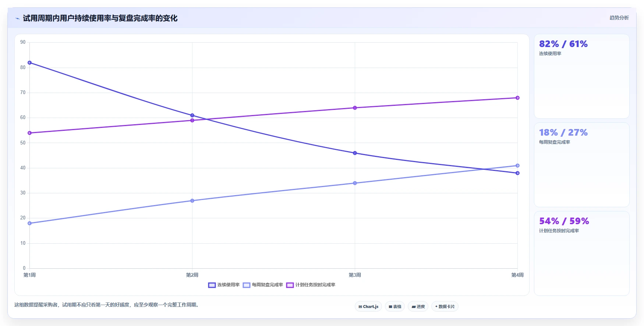Image resolution: width=644 pixels, height=326 pixels.
Task: Click the 计划任务按时完成率 point at 第2周 (59)
Action: coord(192,121)
